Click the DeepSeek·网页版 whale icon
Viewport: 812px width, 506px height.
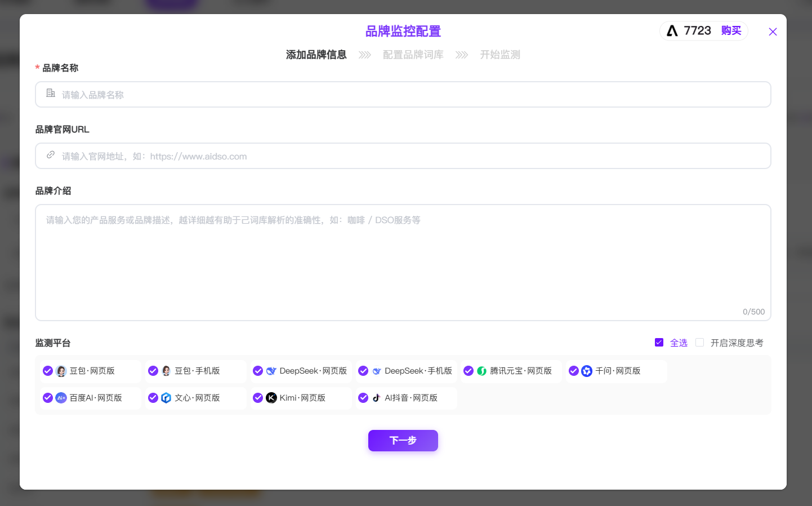[271, 371]
